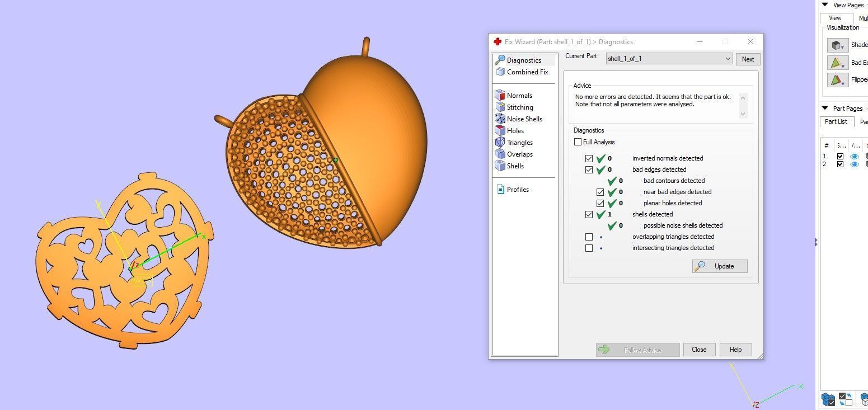Viewport: 868px width, 410px height.
Task: Toggle the Full Analysis checkbox
Action: tap(578, 142)
